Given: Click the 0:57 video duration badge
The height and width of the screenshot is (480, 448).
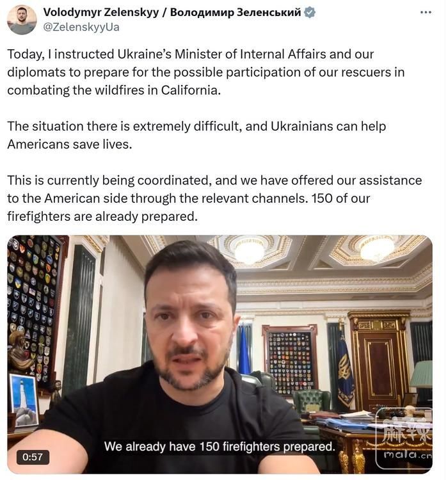Looking at the screenshot, I should [33, 457].
